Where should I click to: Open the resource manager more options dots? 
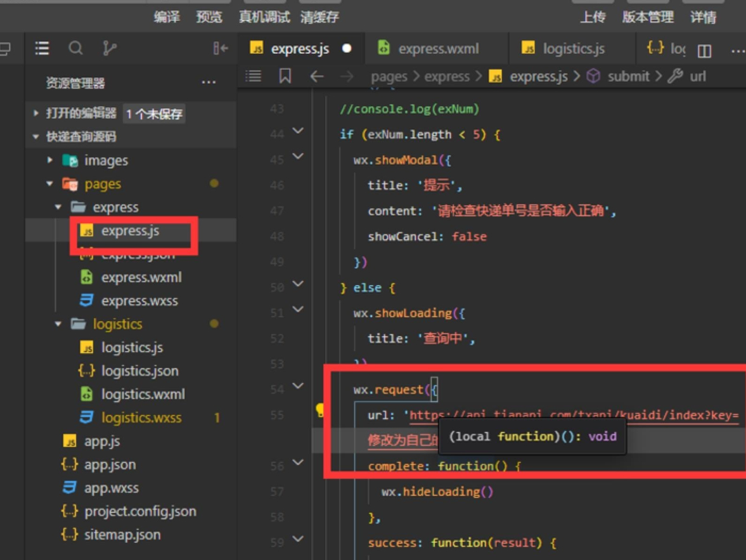[x=209, y=83]
